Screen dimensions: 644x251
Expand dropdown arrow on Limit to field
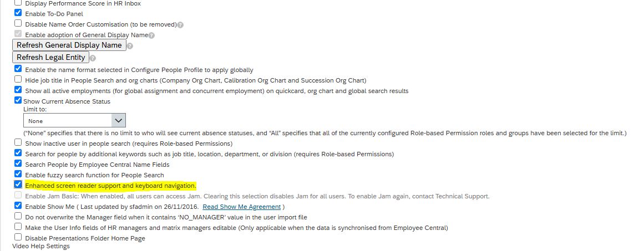click(x=119, y=121)
